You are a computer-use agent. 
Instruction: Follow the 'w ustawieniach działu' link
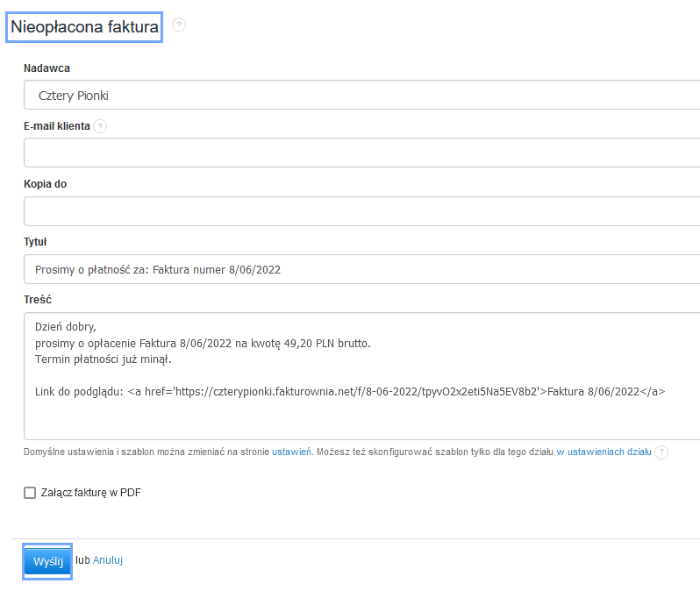pos(604,452)
